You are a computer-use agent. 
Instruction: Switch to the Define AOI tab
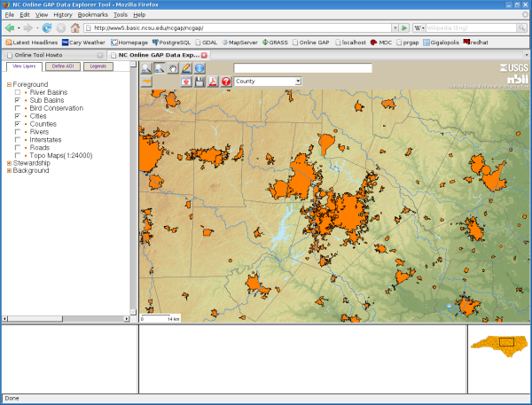[63, 66]
